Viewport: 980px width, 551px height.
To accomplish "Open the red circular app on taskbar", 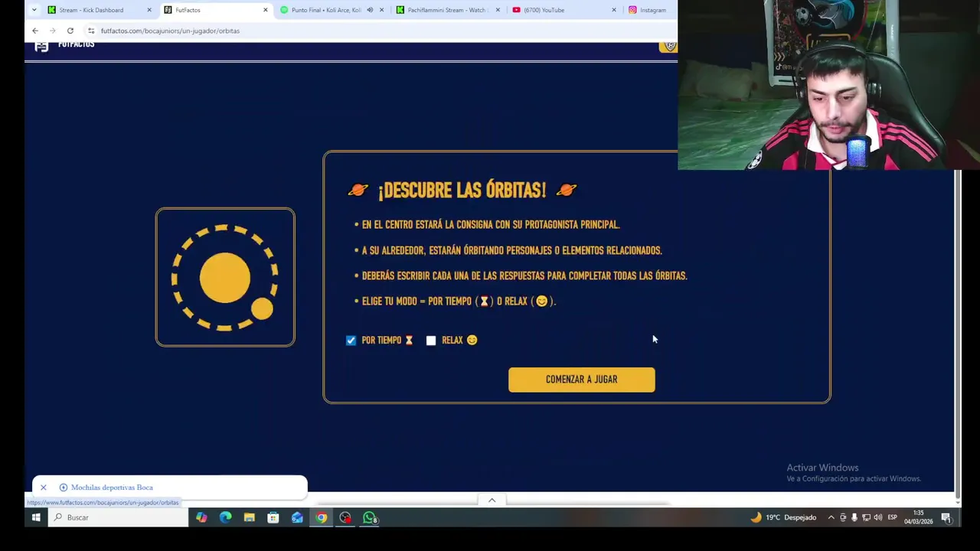I will click(x=345, y=517).
